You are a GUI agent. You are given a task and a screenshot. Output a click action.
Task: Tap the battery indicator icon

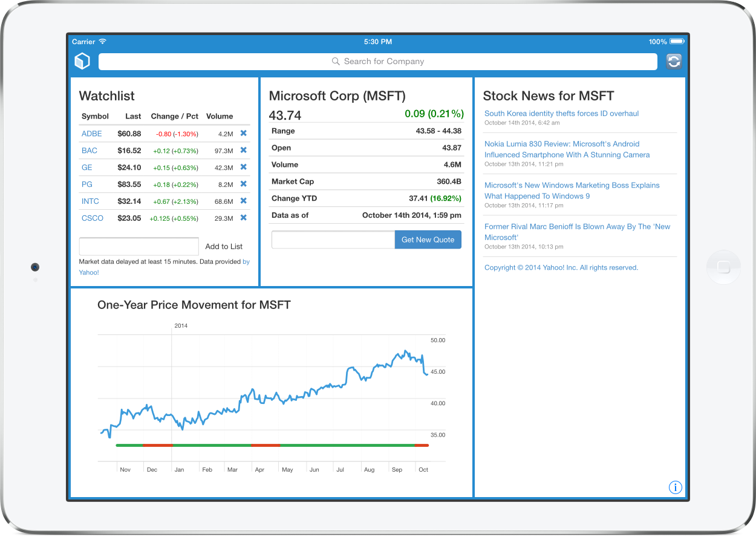(x=677, y=42)
